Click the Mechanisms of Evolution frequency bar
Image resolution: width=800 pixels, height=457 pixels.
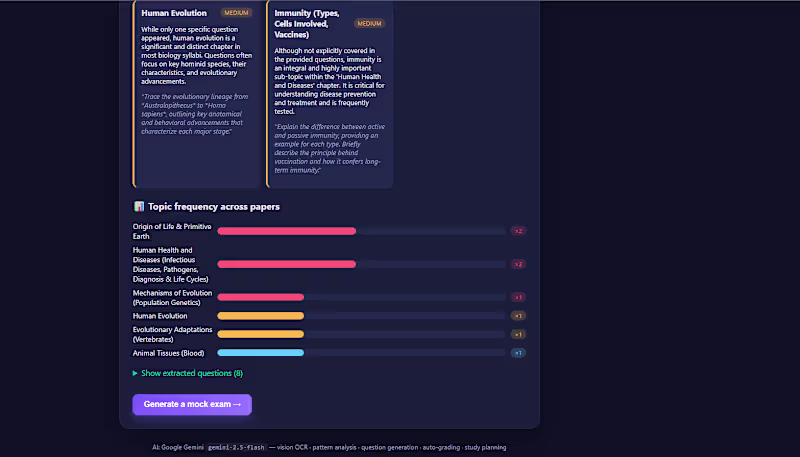(x=261, y=297)
